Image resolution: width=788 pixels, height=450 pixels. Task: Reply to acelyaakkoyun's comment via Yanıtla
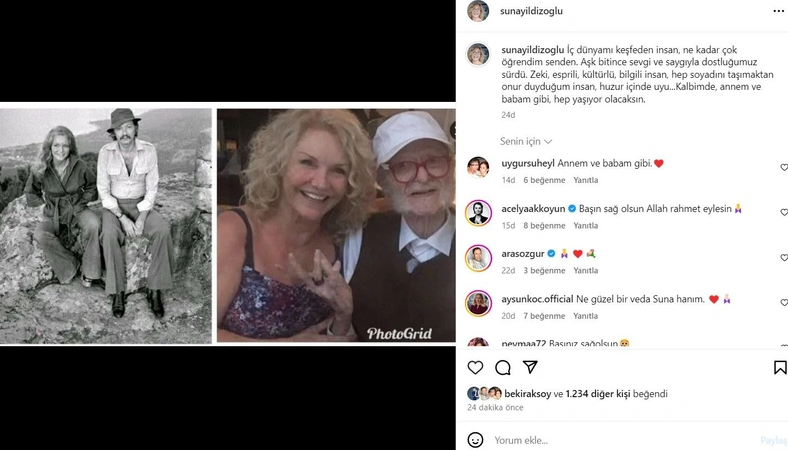[585, 225]
